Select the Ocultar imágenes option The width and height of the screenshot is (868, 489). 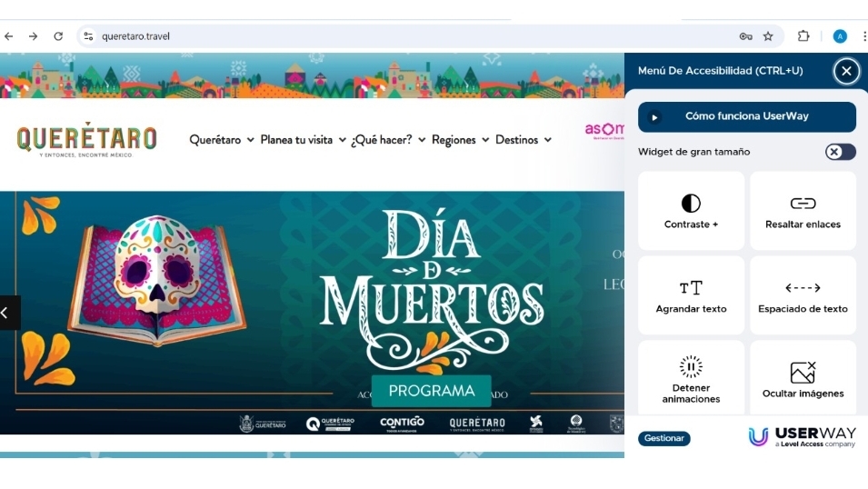tap(803, 379)
